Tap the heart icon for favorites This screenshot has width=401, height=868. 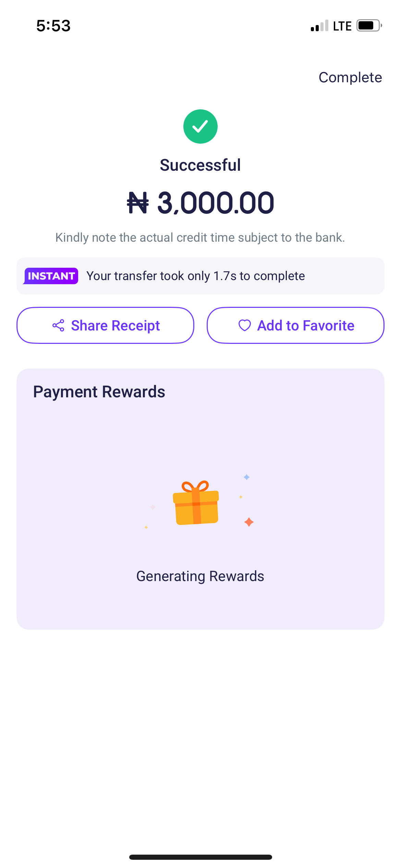pos(245,325)
